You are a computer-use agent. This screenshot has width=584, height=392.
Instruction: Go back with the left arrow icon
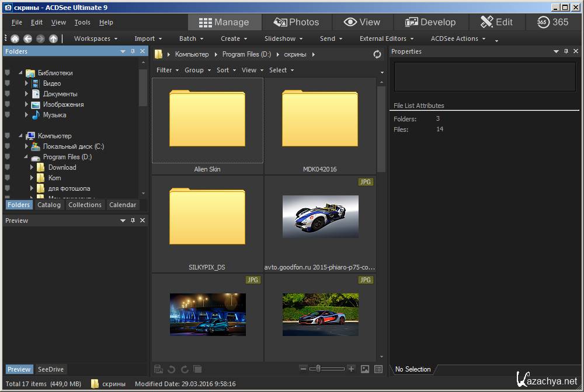coord(27,38)
